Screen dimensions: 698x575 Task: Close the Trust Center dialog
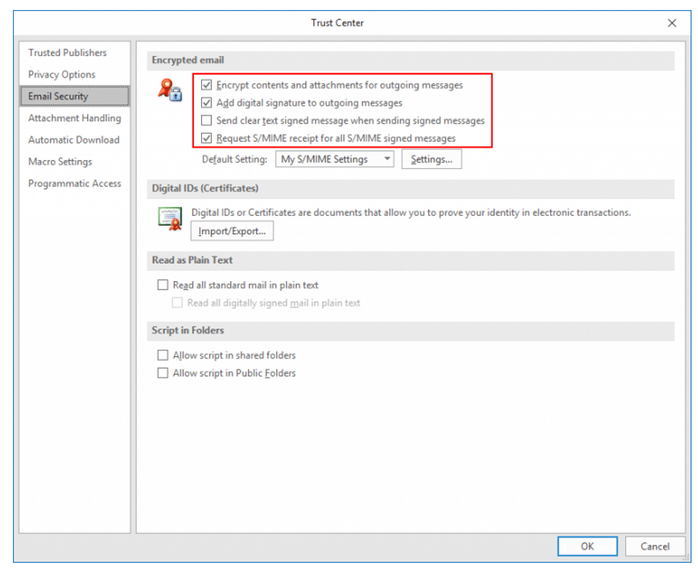coord(672,23)
